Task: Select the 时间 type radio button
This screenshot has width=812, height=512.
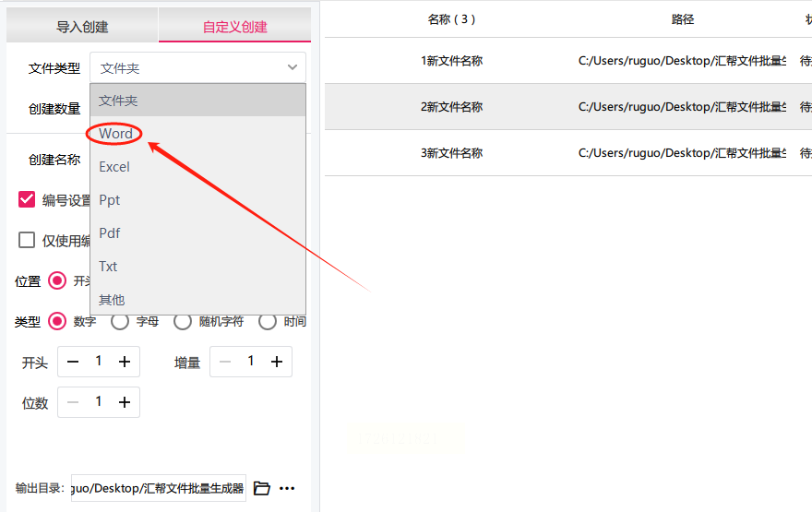Action: [268, 321]
